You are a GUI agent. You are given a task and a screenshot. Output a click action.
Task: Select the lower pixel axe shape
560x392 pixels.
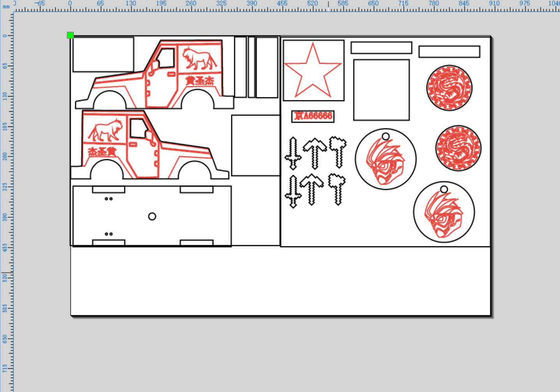tap(337, 189)
